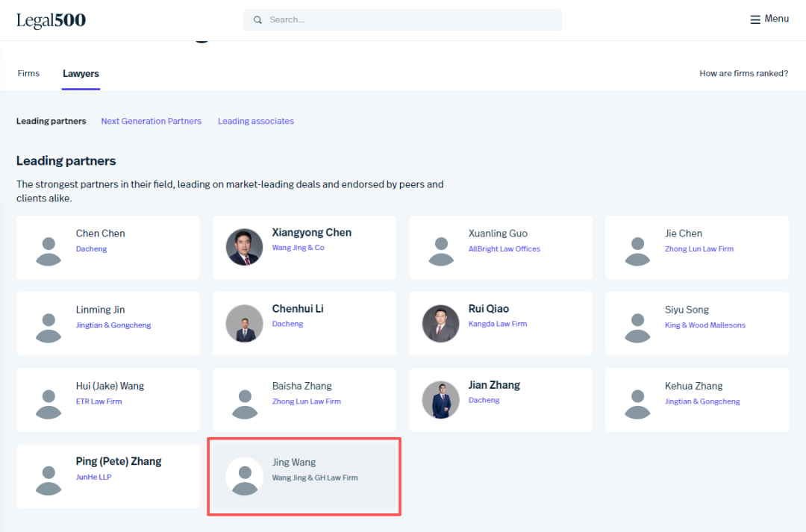Show Leading associates list
The image size is (806, 532).
coord(255,122)
